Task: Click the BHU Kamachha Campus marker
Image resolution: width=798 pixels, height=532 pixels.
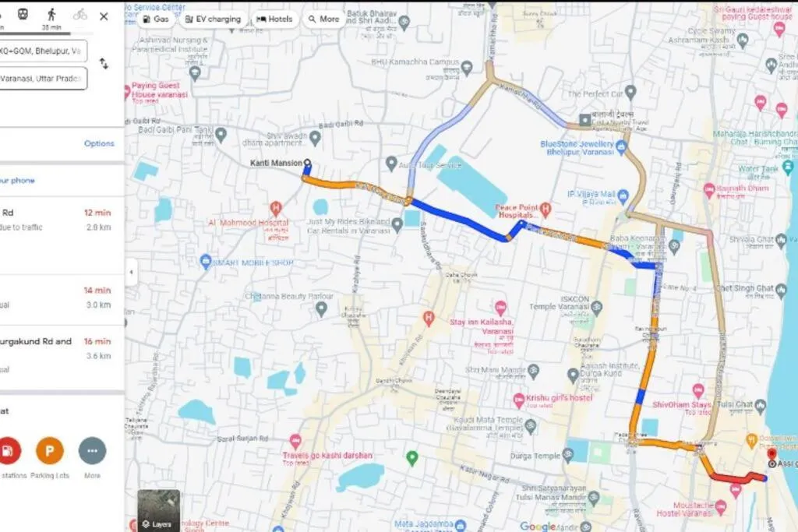Action: click(467, 67)
